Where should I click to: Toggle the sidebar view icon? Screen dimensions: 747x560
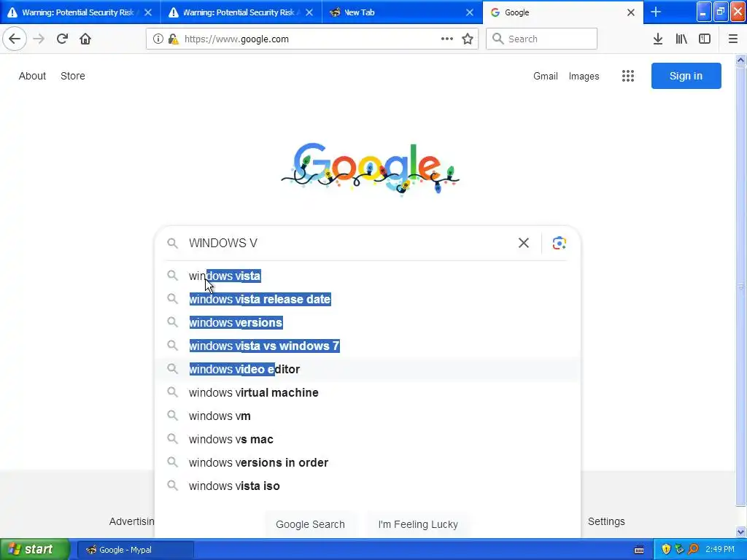click(x=705, y=39)
